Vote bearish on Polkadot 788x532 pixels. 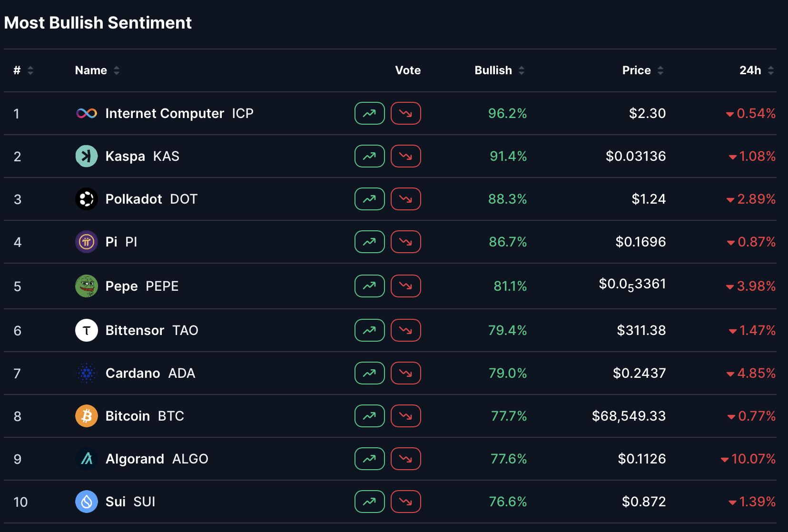click(405, 199)
